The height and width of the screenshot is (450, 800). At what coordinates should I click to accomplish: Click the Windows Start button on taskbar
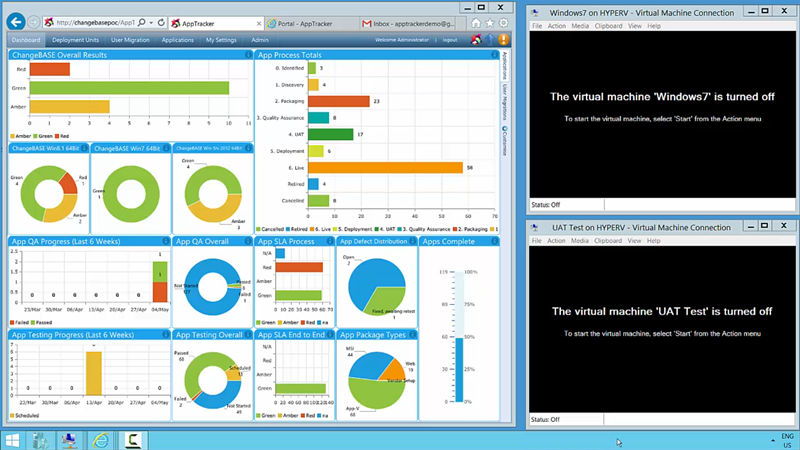click(12, 440)
